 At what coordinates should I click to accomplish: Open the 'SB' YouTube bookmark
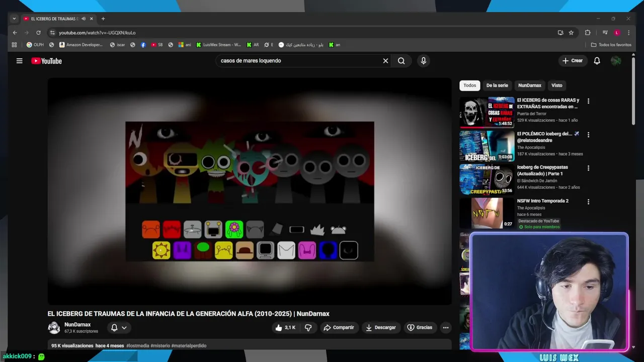click(157, 45)
